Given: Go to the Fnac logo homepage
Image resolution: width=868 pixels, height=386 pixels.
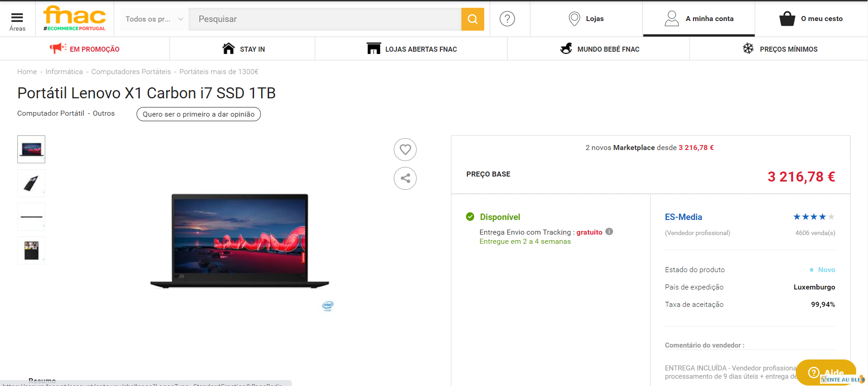Looking at the screenshot, I should click(x=74, y=18).
